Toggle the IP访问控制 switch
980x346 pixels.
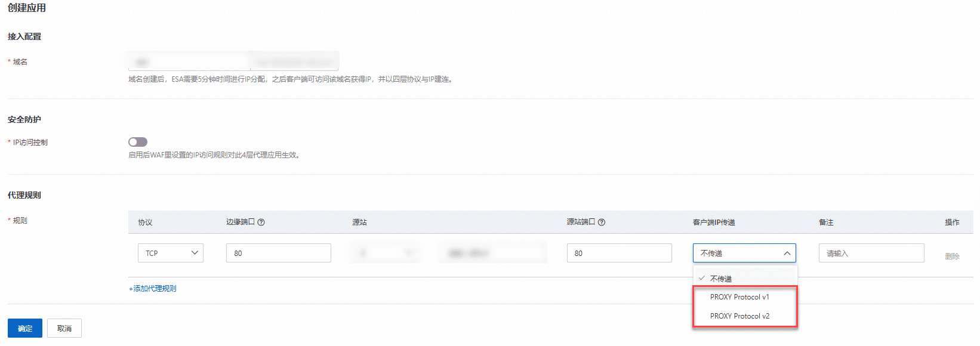[138, 142]
